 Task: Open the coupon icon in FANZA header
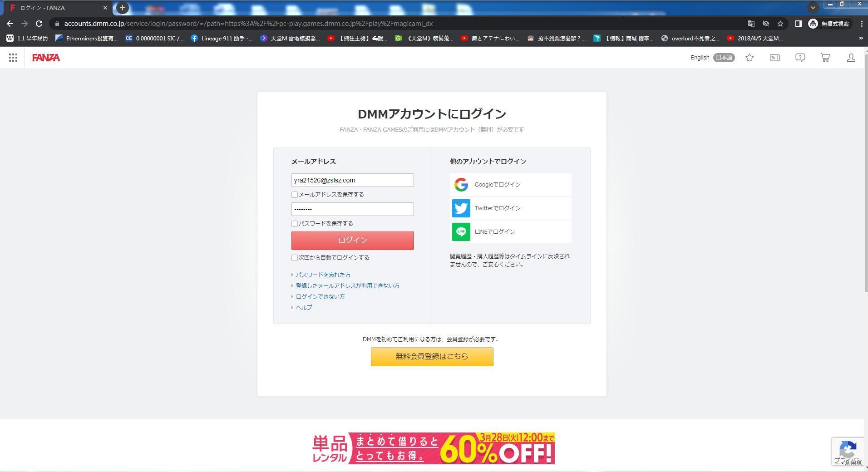pos(774,58)
